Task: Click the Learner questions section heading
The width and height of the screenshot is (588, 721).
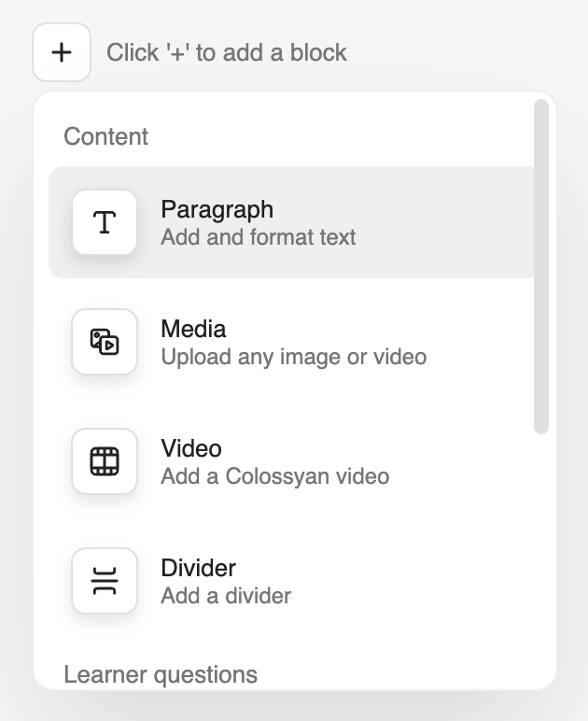Action: click(x=161, y=674)
